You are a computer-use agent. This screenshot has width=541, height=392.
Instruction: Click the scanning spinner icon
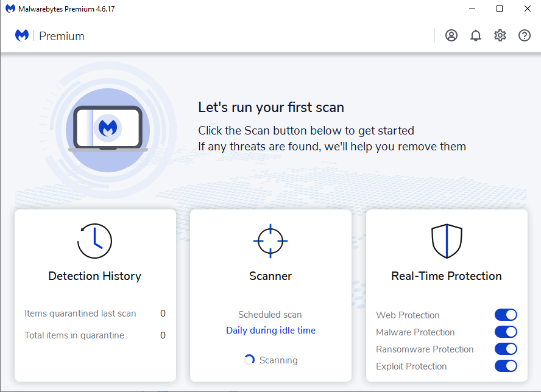pos(249,360)
